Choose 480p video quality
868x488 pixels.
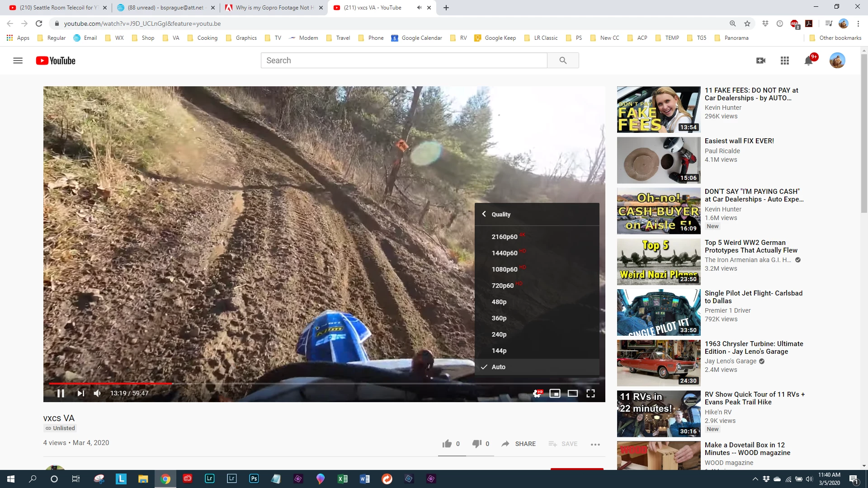pos(499,302)
